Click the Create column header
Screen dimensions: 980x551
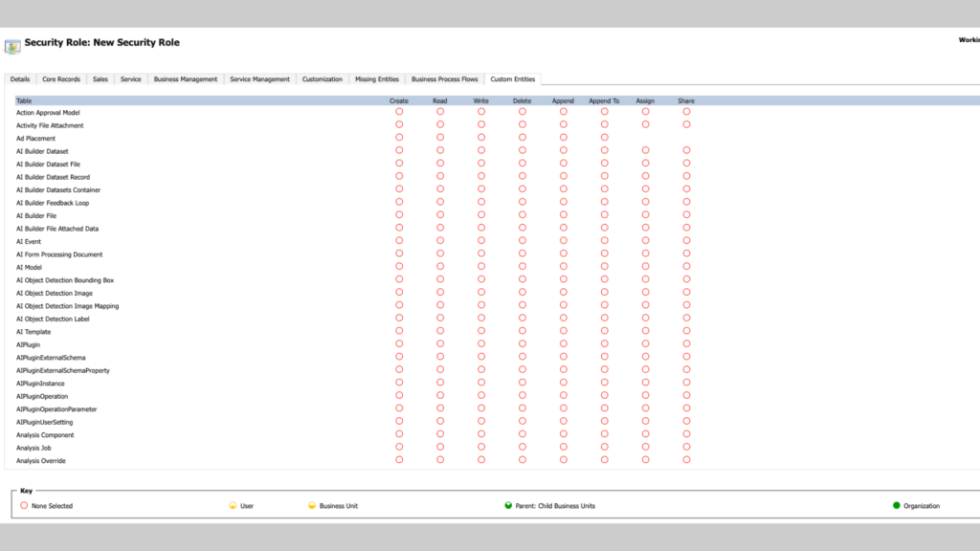tap(399, 99)
